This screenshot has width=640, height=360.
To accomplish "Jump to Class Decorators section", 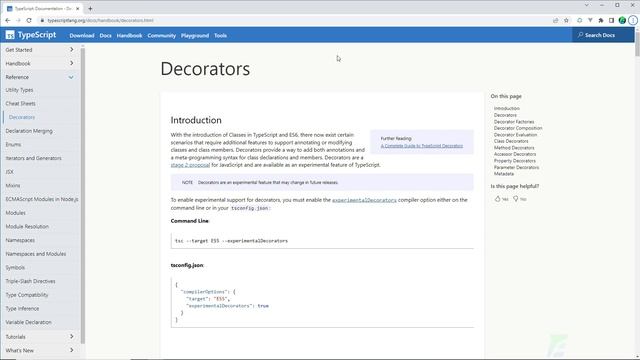I will [x=511, y=141].
